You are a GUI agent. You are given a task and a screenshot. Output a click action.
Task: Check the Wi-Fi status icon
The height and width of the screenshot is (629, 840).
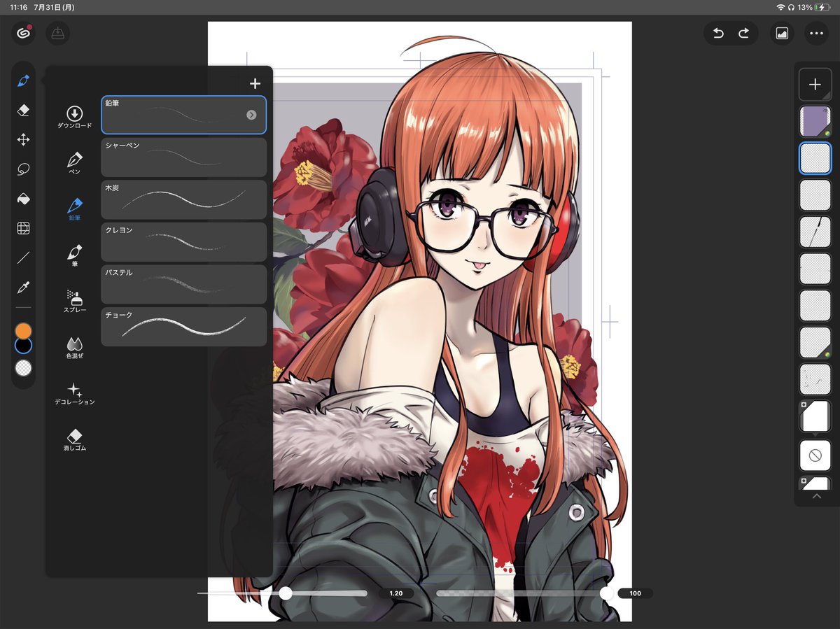780,7
